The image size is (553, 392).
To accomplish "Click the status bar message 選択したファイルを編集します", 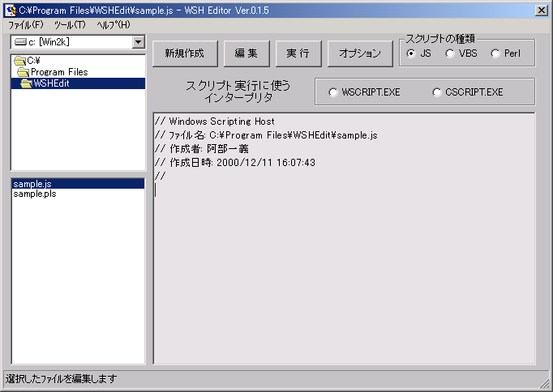I will tap(61, 379).
